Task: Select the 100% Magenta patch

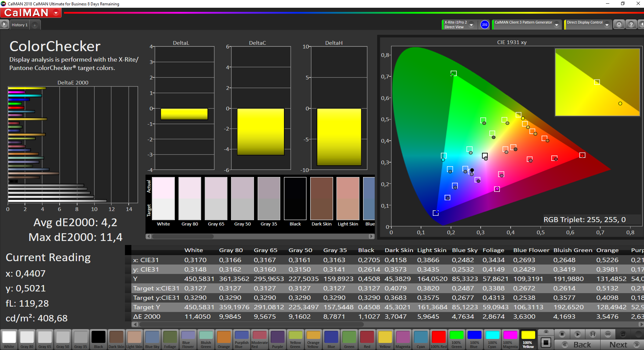Action: pyautogui.click(x=510, y=339)
